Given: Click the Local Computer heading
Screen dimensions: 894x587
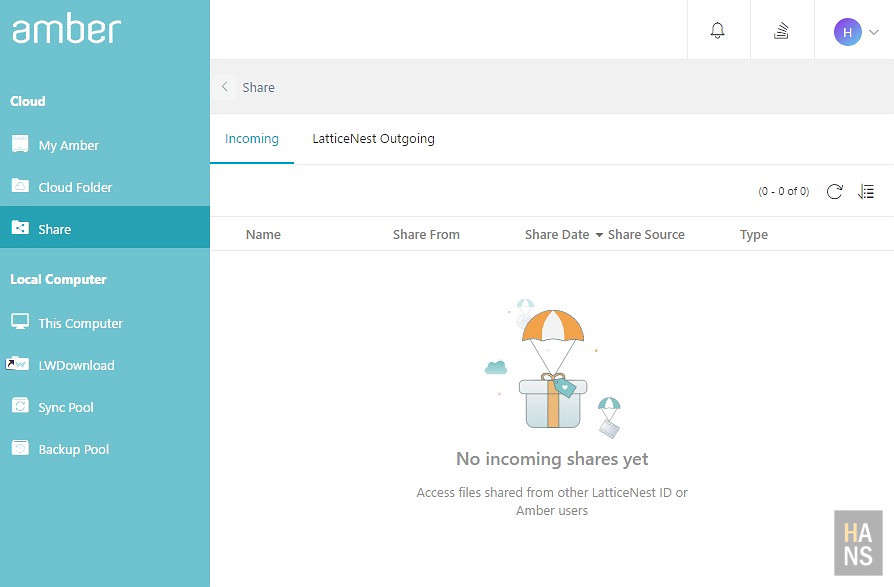Looking at the screenshot, I should tap(58, 279).
